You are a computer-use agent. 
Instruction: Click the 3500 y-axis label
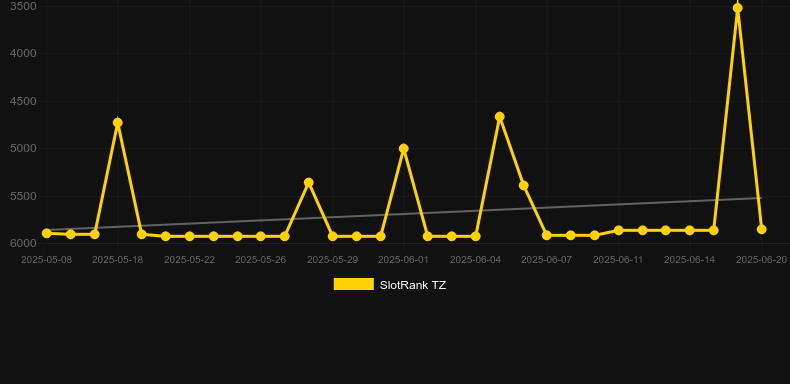click(x=23, y=6)
